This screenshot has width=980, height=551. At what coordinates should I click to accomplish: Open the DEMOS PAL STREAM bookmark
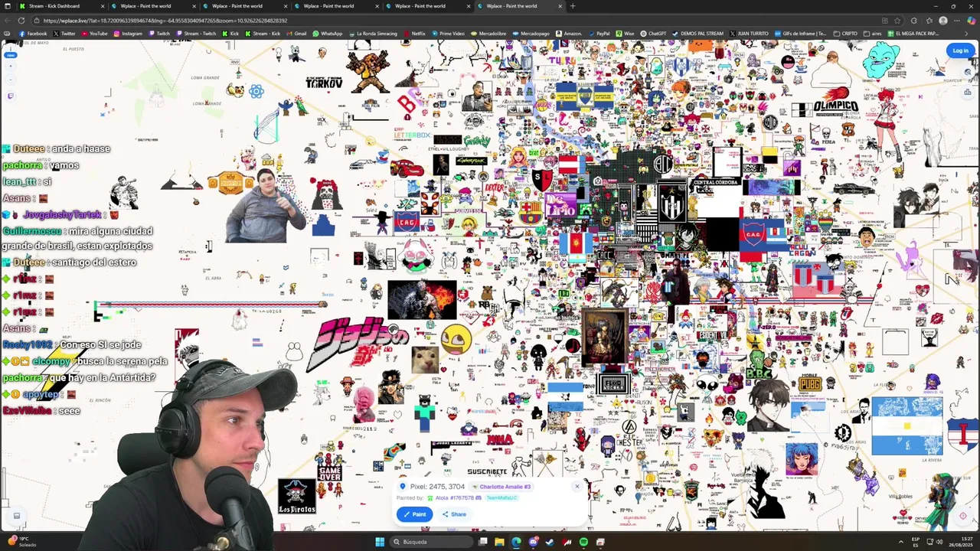pos(697,34)
